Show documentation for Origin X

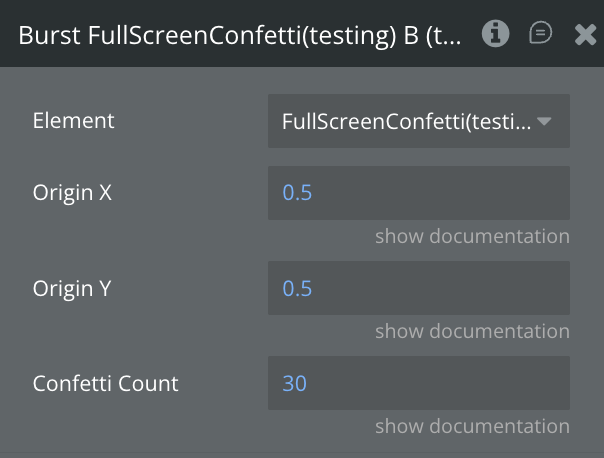[472, 236]
